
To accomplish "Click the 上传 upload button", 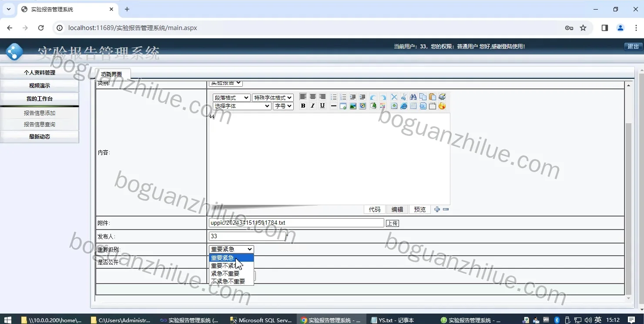I will tap(392, 223).
